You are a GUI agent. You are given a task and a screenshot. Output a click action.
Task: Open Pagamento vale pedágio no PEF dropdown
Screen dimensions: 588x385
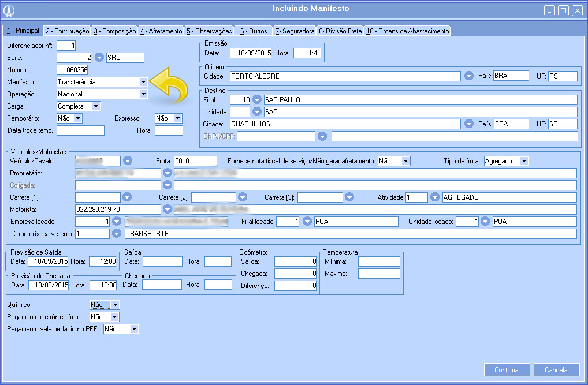[x=134, y=329]
